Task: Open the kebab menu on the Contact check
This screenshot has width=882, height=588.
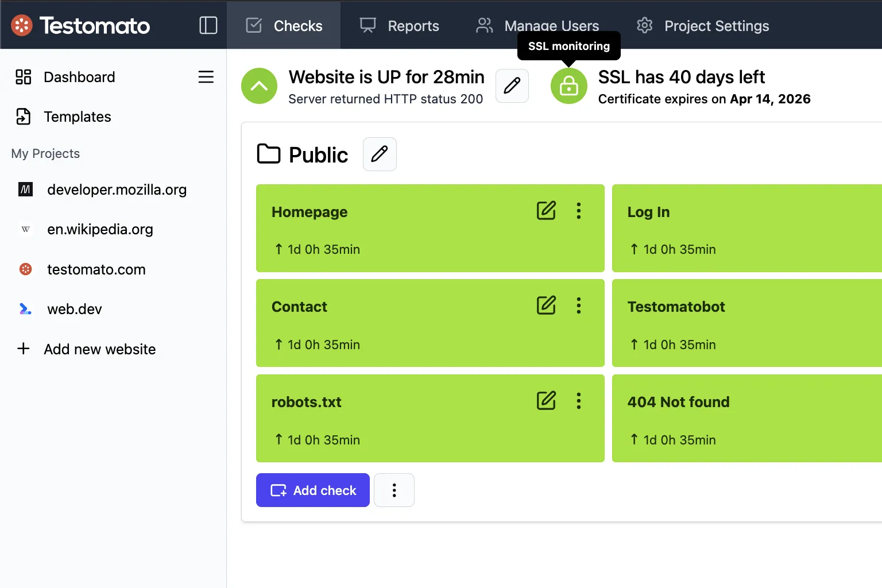Action: pyautogui.click(x=578, y=305)
